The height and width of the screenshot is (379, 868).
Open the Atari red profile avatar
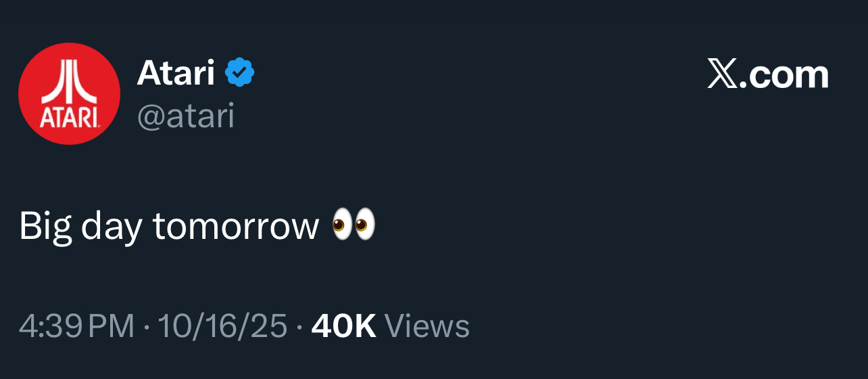pos(69,93)
